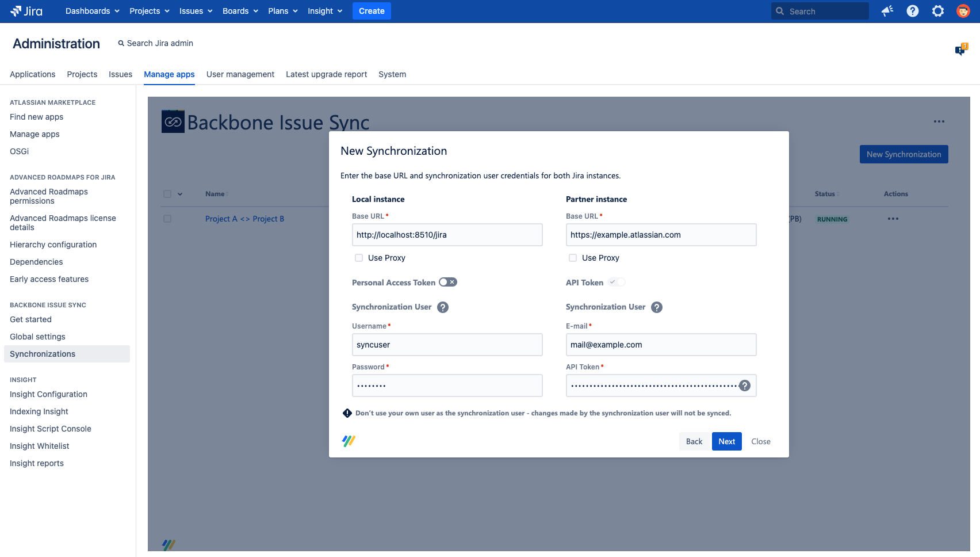This screenshot has height=557, width=980.
Task: Click the Back button in dialog
Action: click(694, 441)
